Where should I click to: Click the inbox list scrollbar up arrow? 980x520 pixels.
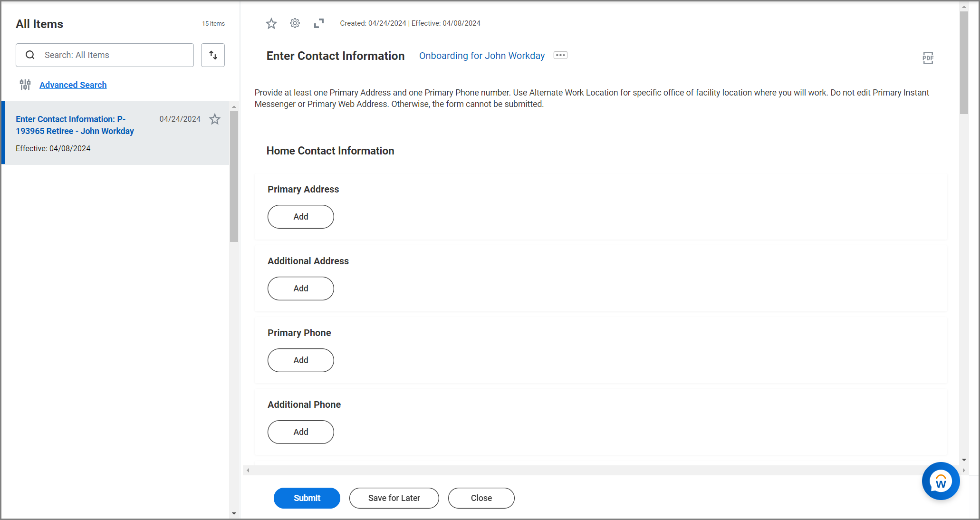tap(234, 106)
